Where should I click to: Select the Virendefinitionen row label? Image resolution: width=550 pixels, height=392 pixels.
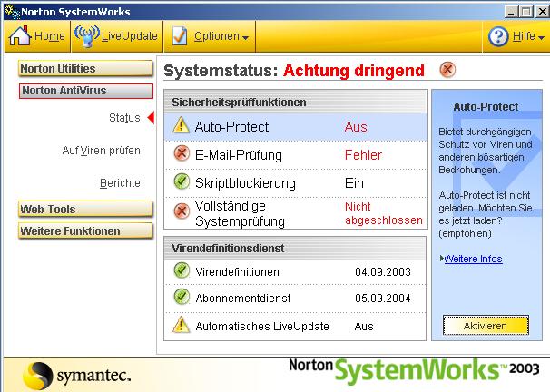[238, 271]
